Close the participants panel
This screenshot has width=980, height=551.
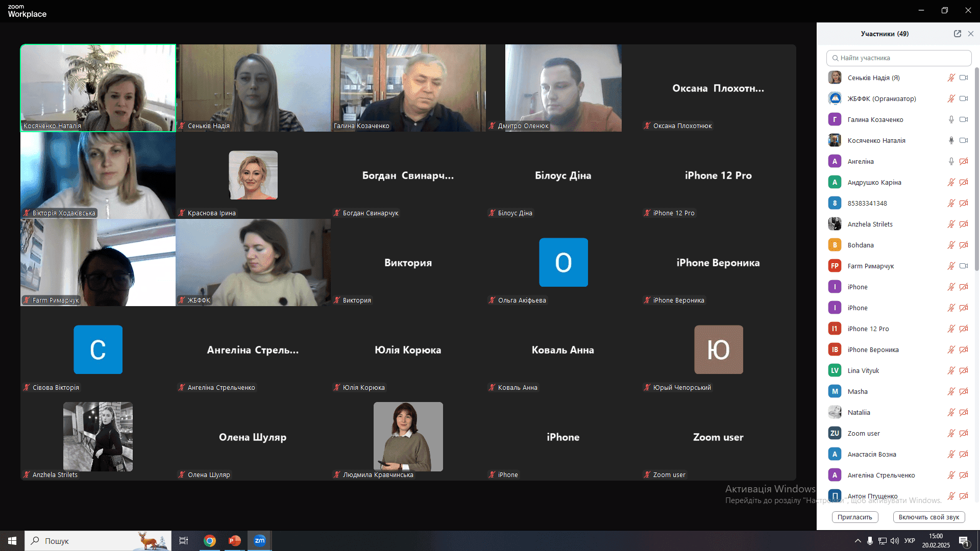[x=971, y=34]
